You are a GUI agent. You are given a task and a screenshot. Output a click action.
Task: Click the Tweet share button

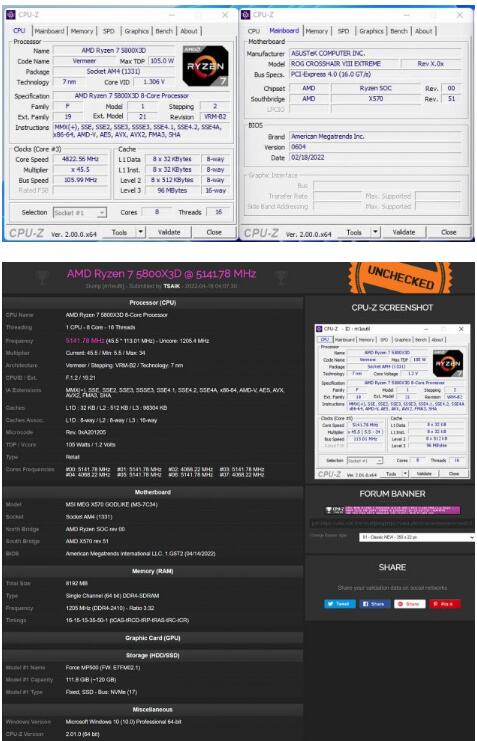(x=339, y=604)
